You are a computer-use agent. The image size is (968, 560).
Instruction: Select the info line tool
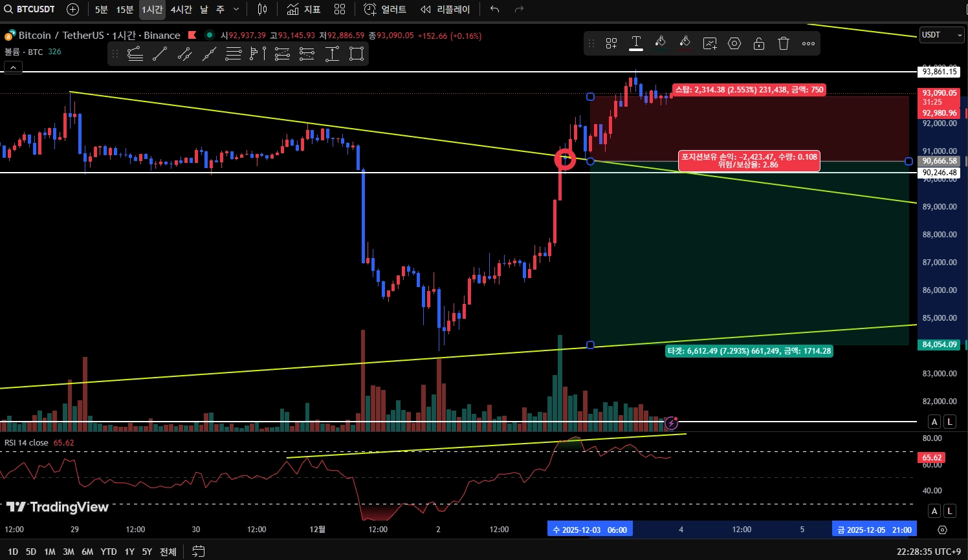coord(184,54)
